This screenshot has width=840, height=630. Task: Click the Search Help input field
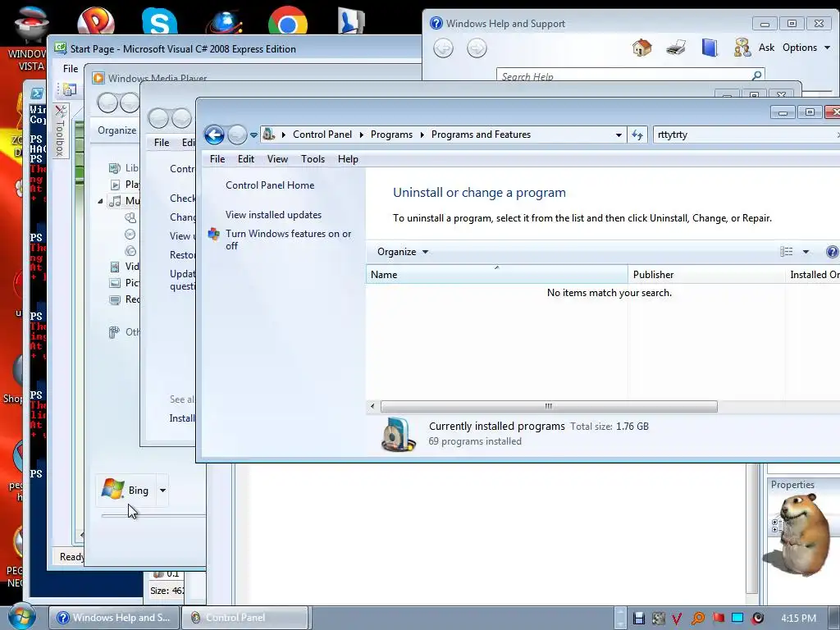(x=624, y=76)
